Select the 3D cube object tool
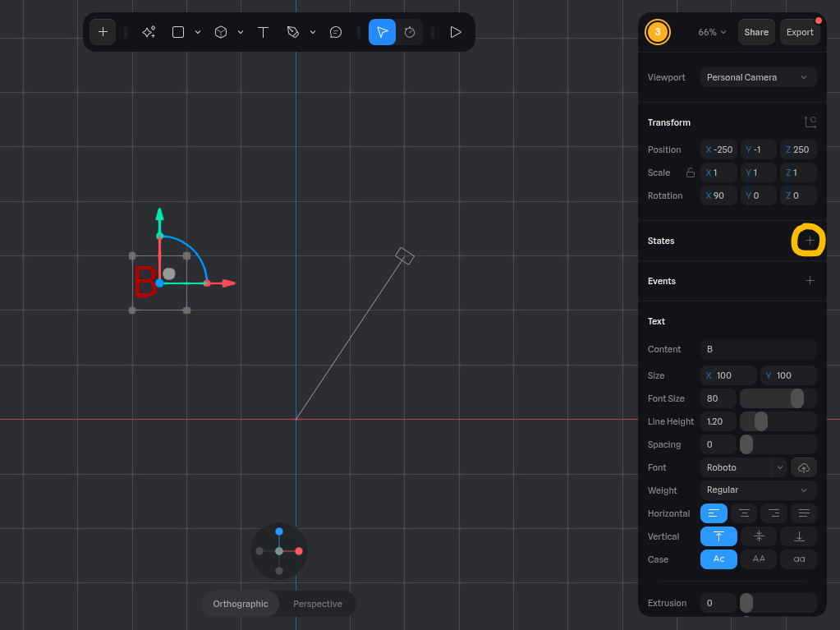 click(221, 32)
